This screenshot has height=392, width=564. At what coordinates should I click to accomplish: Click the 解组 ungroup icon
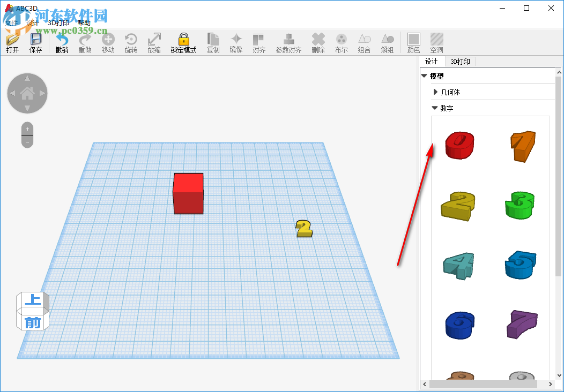[388, 43]
